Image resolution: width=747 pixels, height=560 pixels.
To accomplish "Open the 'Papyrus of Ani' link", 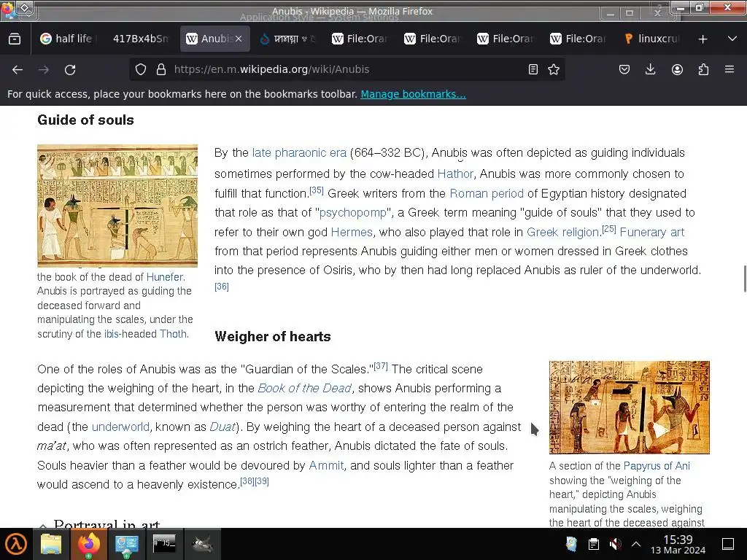I will point(657,466).
